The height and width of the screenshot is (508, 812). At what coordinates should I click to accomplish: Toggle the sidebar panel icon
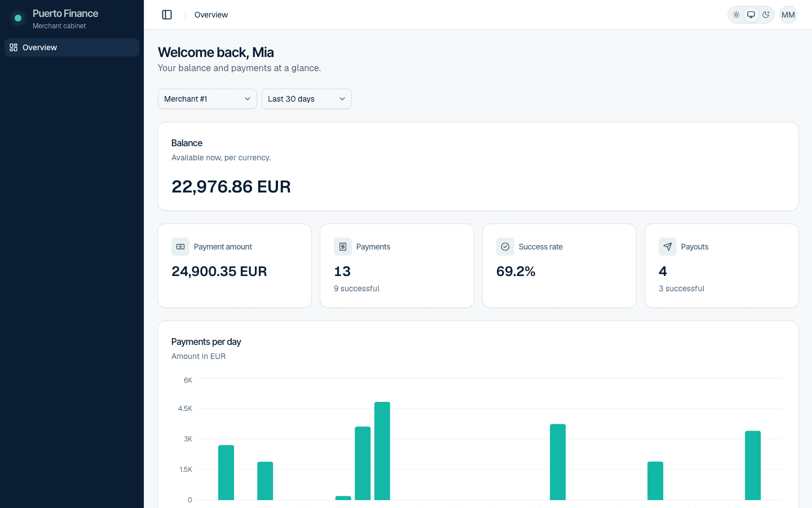(167, 15)
